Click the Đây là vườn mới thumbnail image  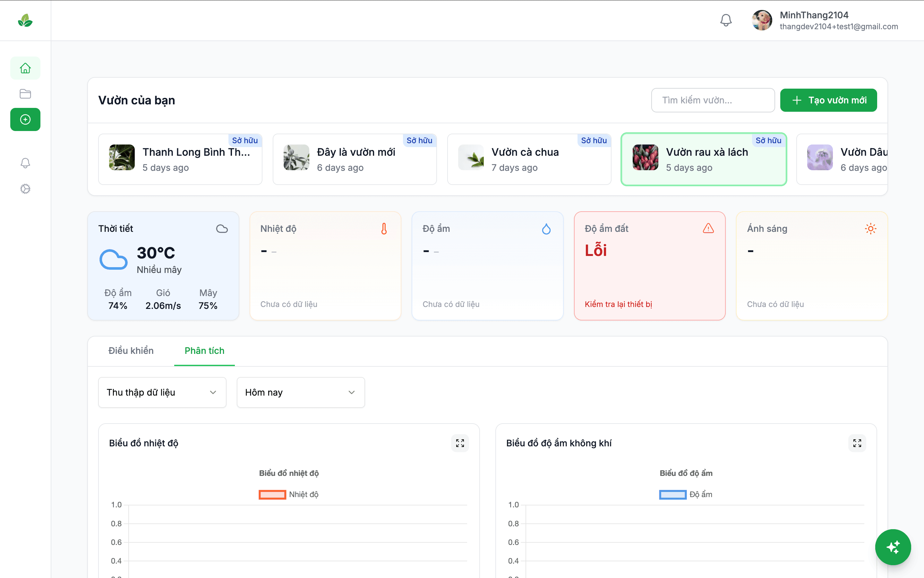296,157
